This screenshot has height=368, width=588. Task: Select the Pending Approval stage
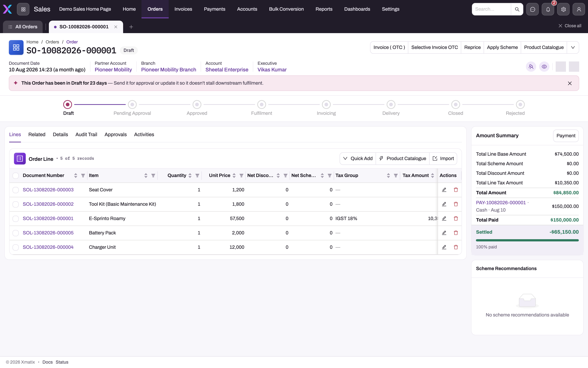(132, 105)
